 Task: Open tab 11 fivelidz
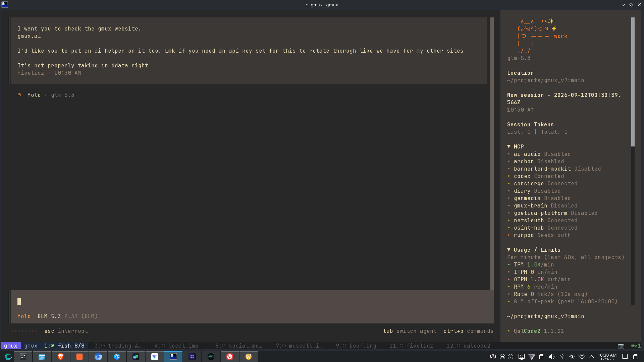pos(411,346)
